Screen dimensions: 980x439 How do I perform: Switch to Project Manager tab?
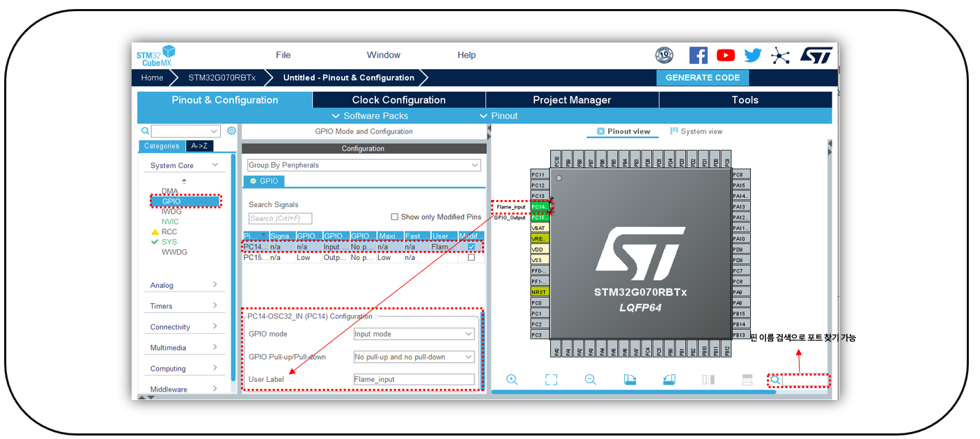click(x=572, y=100)
